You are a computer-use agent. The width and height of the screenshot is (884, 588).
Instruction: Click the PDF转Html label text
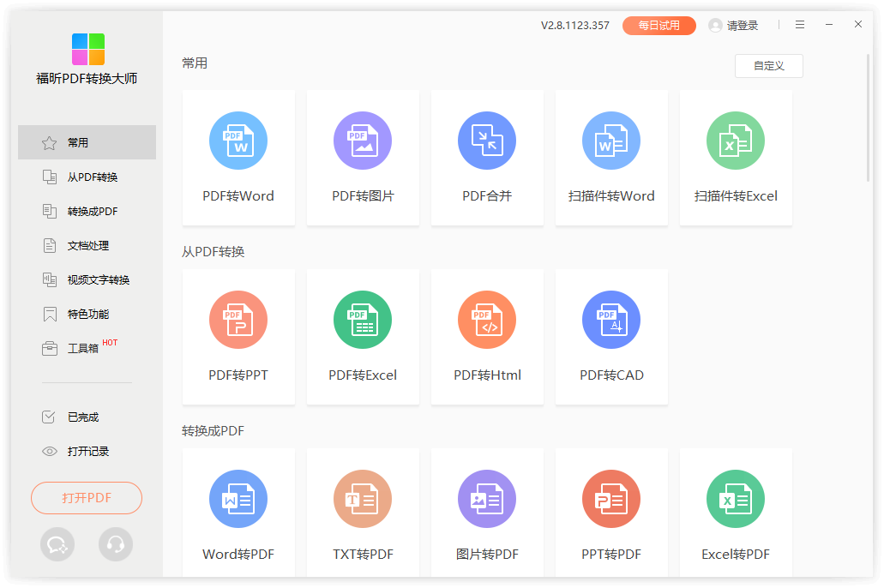487,375
